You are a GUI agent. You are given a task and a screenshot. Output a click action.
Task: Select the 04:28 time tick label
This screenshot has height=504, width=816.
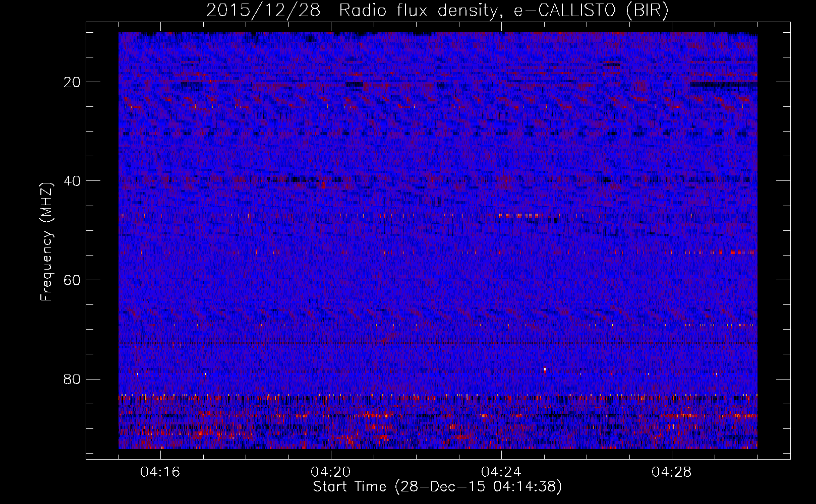pyautogui.click(x=672, y=472)
